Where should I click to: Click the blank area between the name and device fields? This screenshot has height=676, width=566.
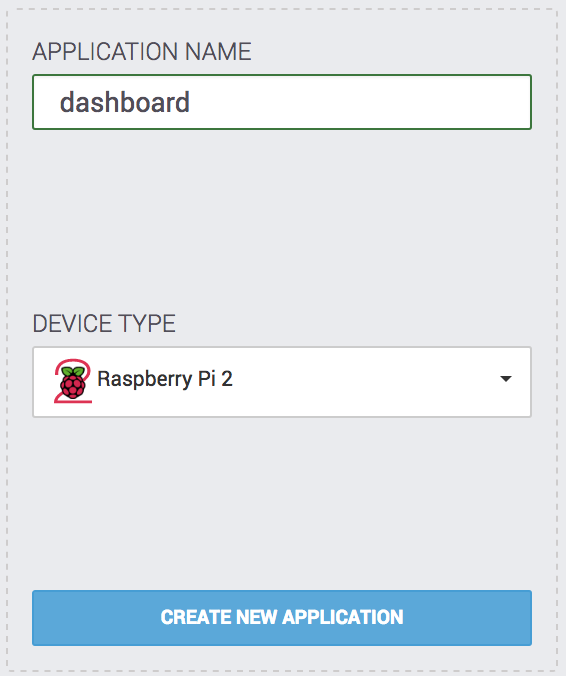282,220
